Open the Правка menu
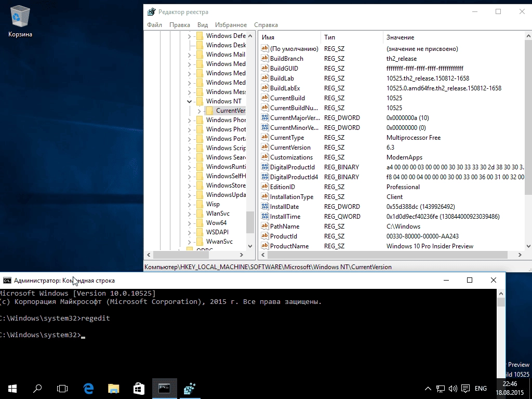Screen dimensions: 532x399 (x=179, y=25)
